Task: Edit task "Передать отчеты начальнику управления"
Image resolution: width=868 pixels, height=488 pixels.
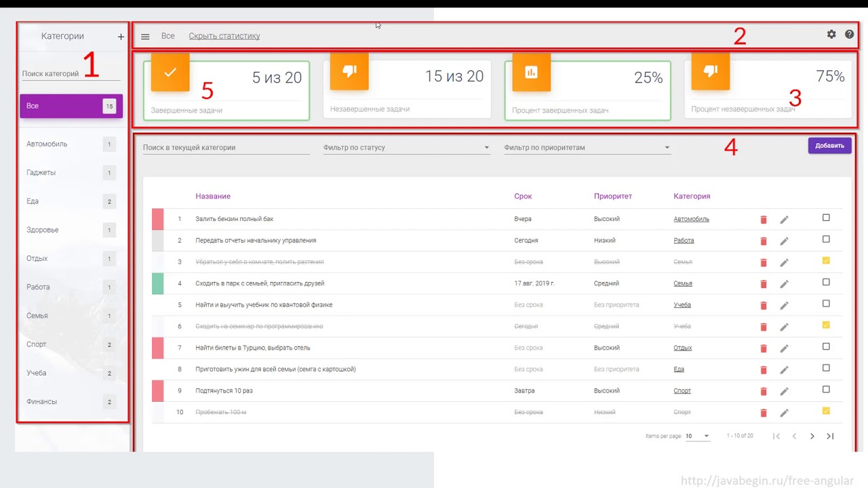Action: point(784,241)
